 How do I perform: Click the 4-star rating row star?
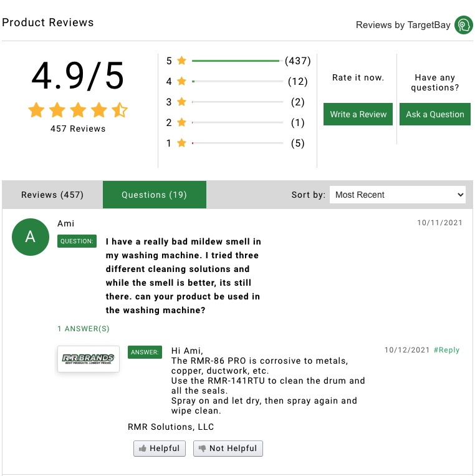(x=181, y=81)
